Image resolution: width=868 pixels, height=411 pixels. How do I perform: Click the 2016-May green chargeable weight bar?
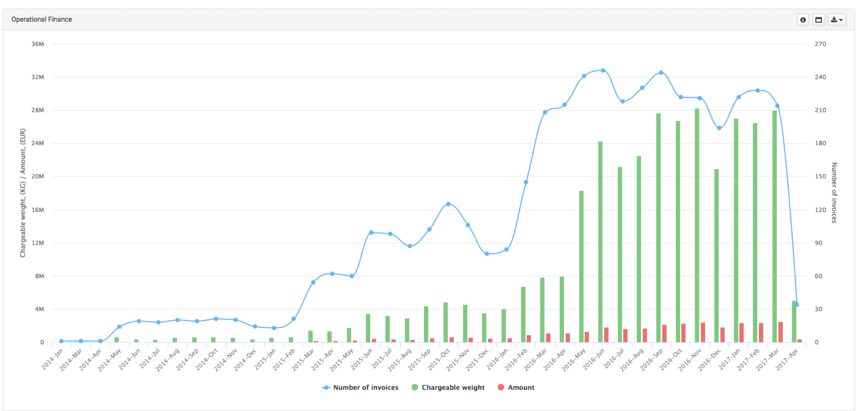coord(581,266)
